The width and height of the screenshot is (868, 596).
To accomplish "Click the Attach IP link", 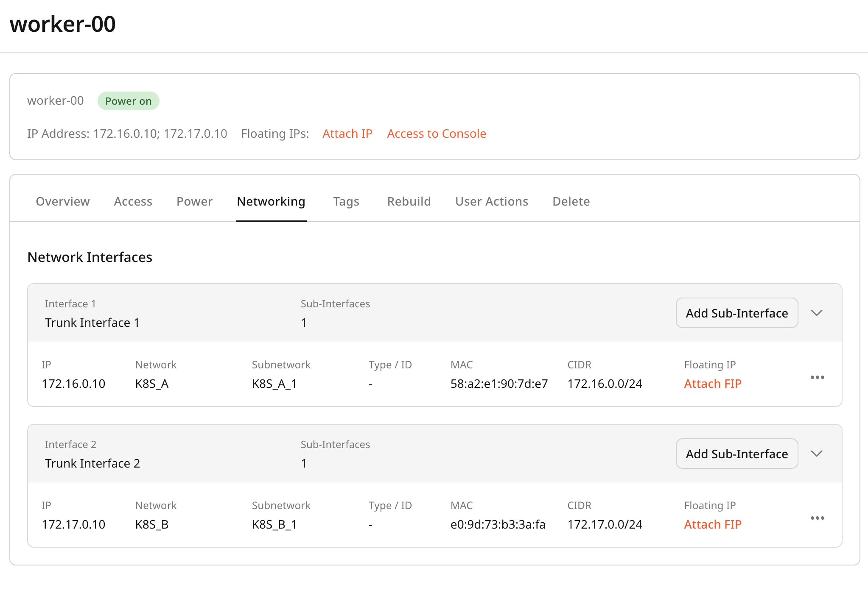I will pos(347,134).
